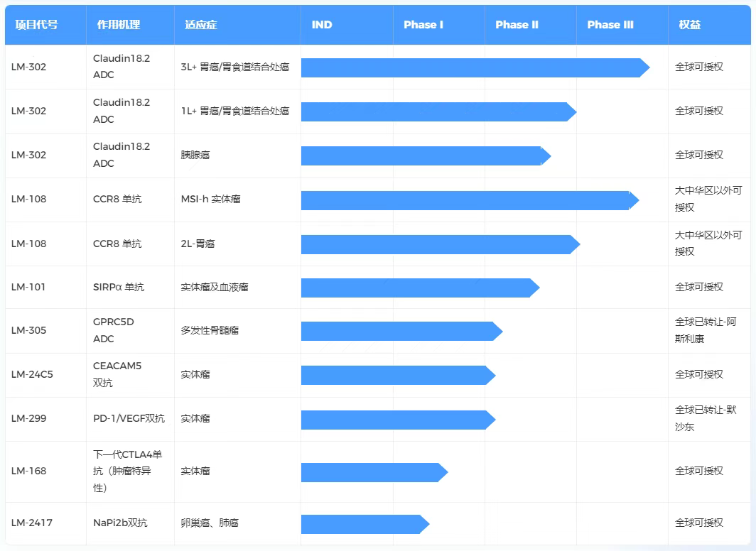The height and width of the screenshot is (551, 756).
Task: Click the 全球已转让-默沙东 rights text
Action: point(705,418)
